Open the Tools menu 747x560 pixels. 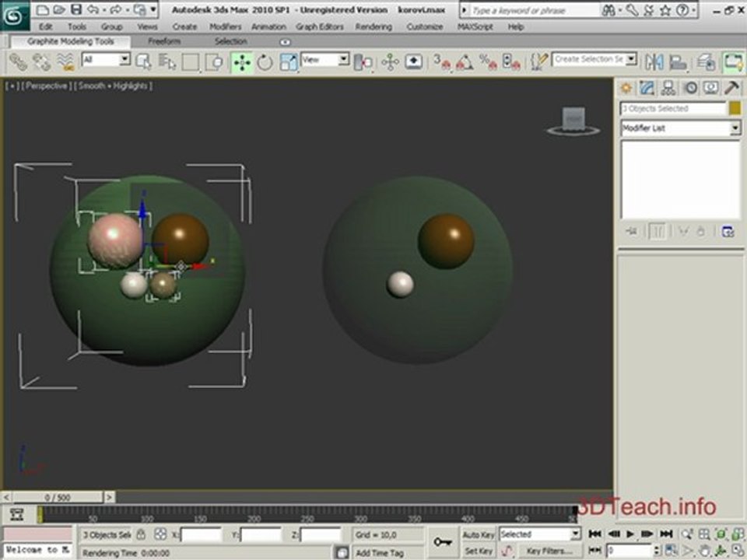[x=77, y=26]
